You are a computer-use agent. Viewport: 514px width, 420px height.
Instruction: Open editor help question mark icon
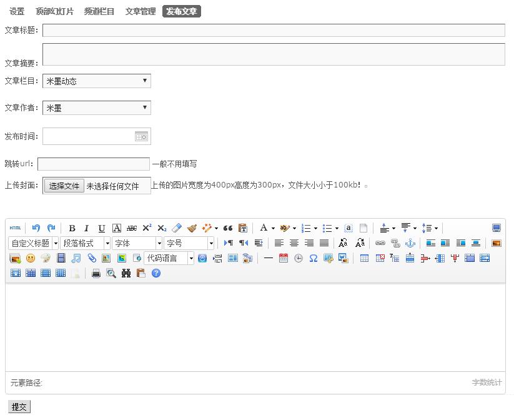pos(156,273)
